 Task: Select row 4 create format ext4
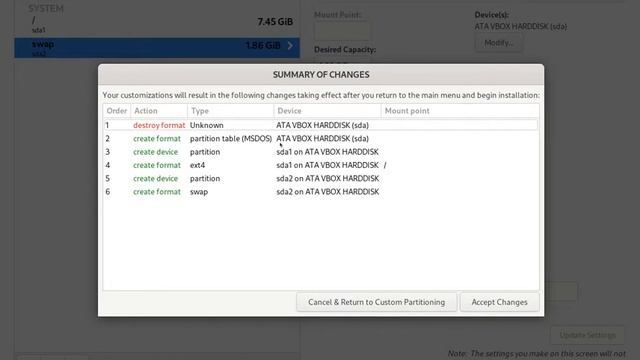click(321, 165)
